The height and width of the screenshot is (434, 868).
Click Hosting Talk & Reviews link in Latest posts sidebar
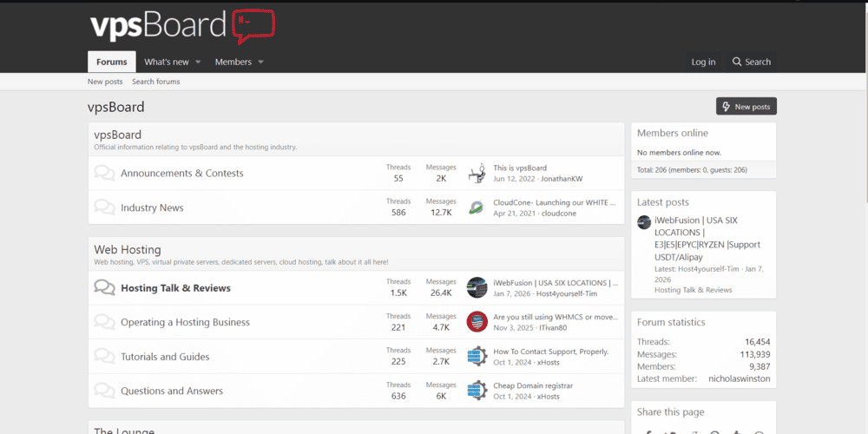point(693,290)
